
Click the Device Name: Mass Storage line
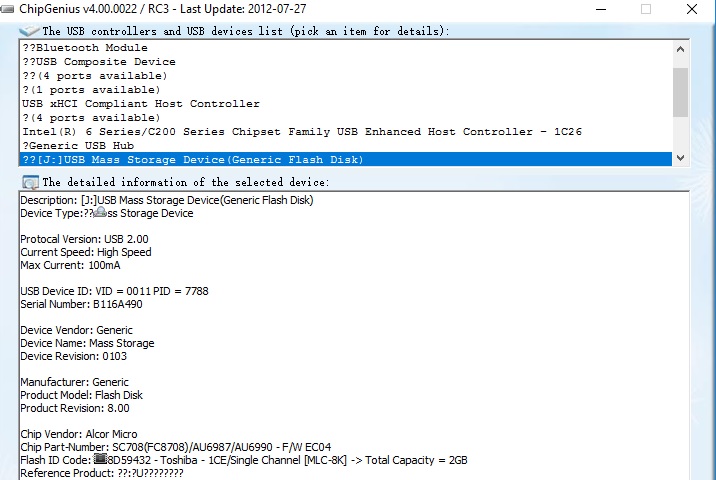click(87, 343)
